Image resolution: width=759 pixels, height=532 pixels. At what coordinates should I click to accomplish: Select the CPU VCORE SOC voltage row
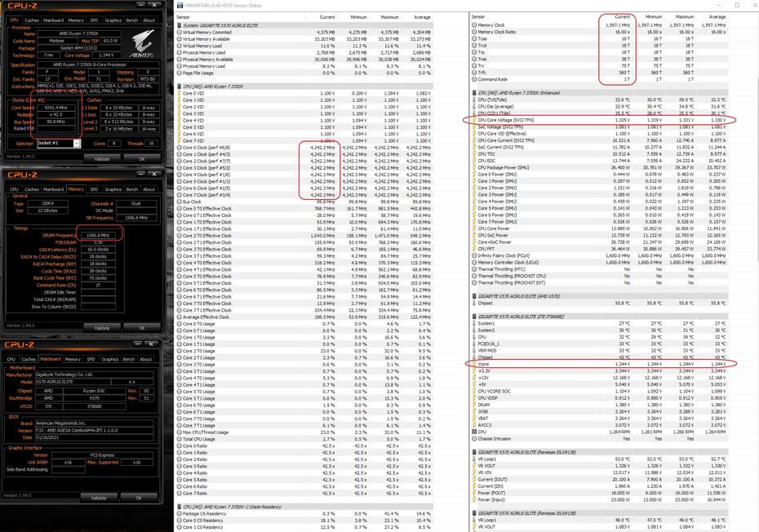pyautogui.click(x=599, y=391)
